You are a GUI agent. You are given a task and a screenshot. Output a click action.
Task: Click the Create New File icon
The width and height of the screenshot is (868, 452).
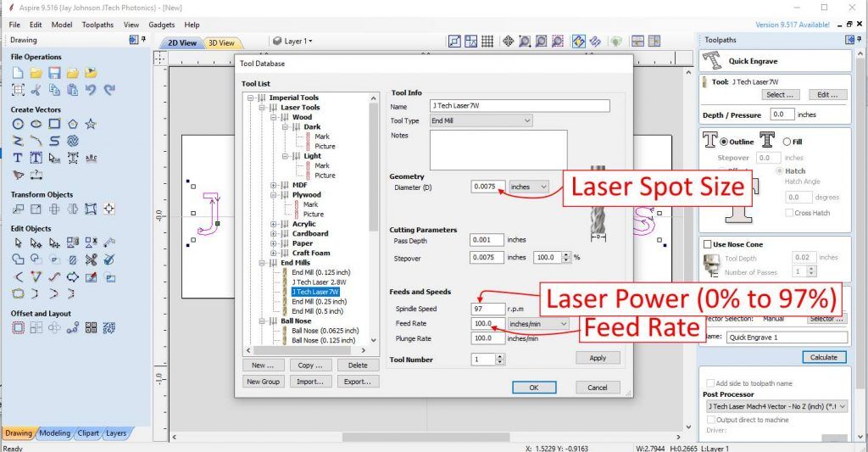point(18,73)
